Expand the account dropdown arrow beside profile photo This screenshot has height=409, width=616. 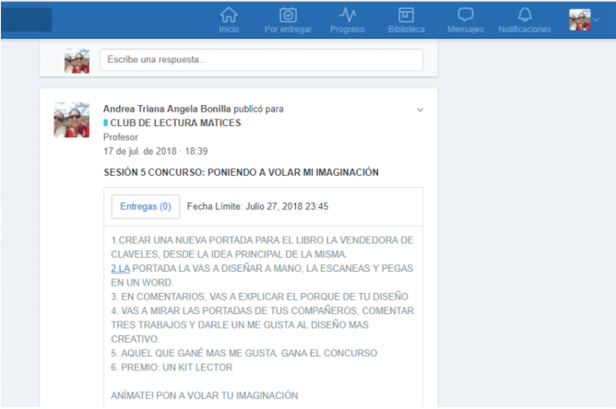[597, 20]
